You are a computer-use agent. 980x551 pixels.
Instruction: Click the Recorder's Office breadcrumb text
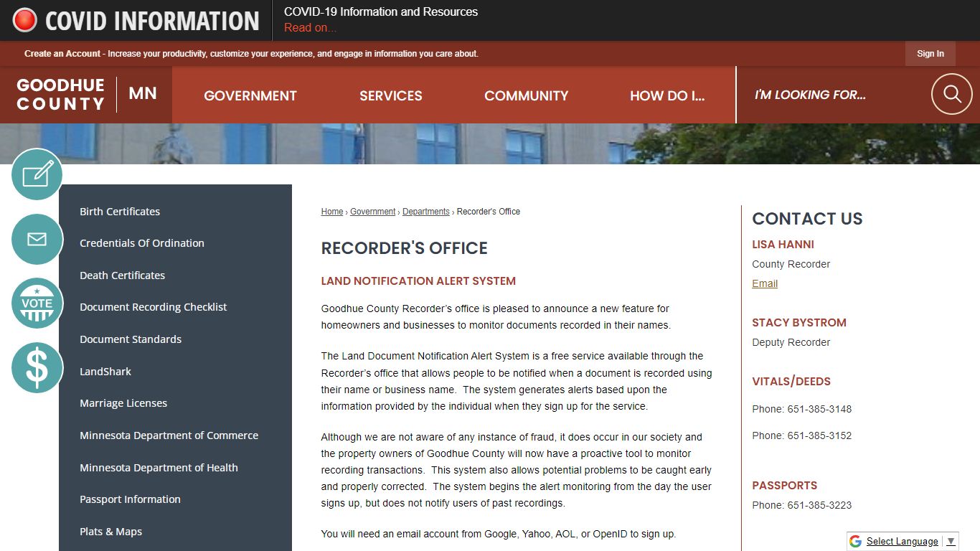(x=489, y=212)
